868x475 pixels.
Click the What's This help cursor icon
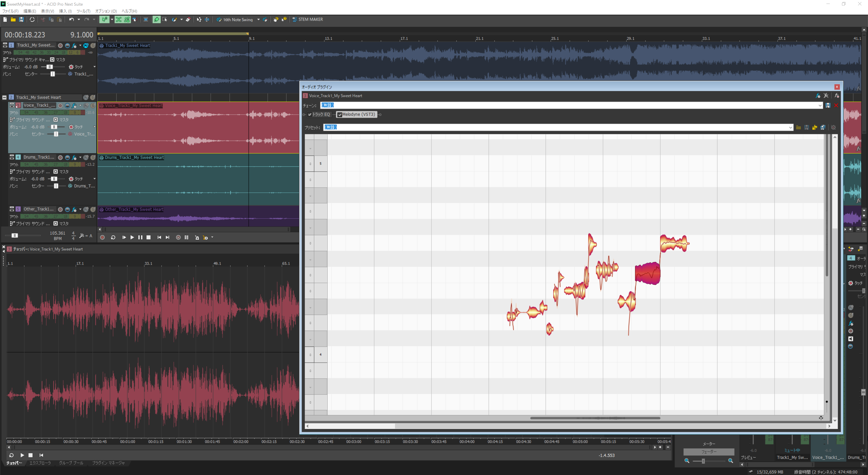click(x=284, y=19)
